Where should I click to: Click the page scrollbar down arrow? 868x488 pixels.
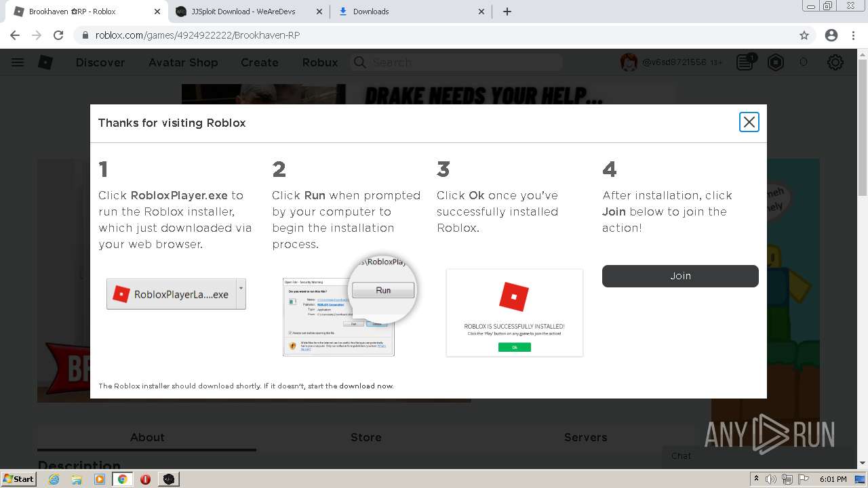point(862,464)
